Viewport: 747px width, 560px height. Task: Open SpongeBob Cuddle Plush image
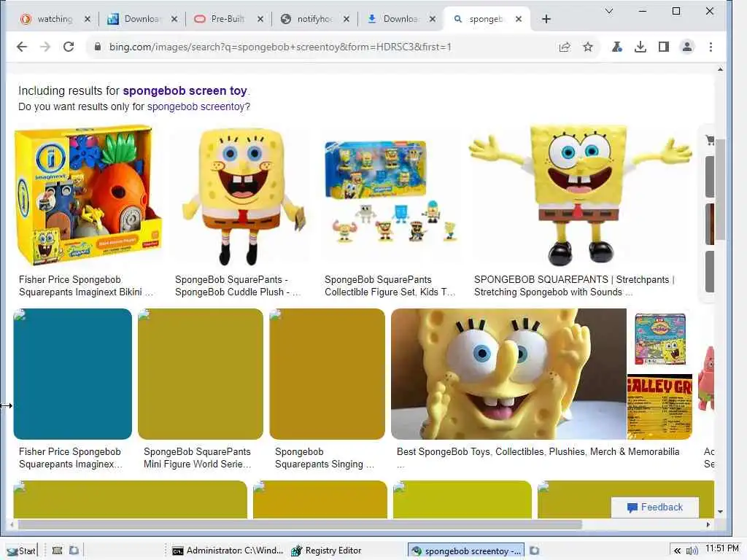click(243, 195)
